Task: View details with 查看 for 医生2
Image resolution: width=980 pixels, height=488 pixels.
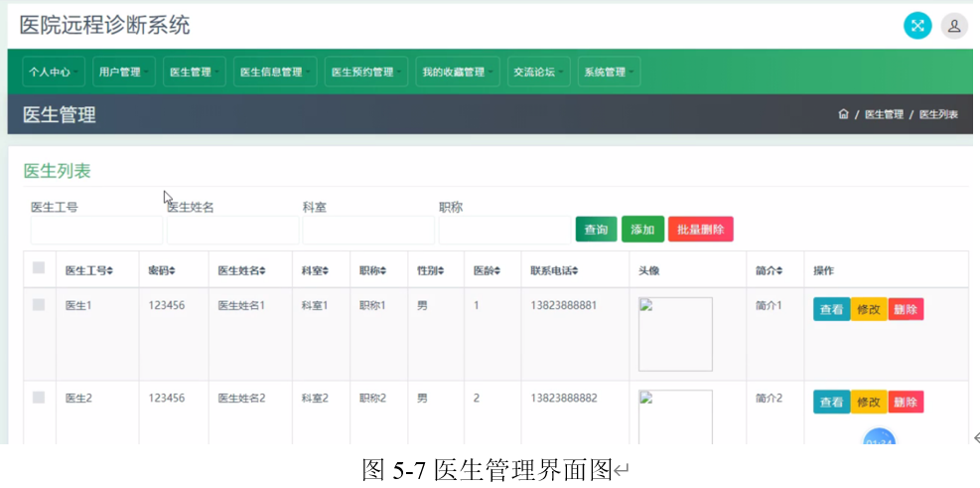Action: (831, 402)
